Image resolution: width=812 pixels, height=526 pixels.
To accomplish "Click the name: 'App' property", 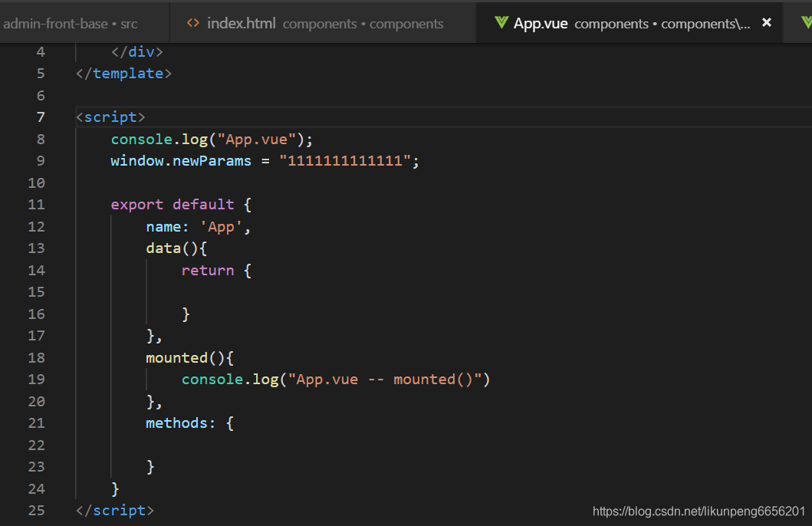I will pos(199,227).
